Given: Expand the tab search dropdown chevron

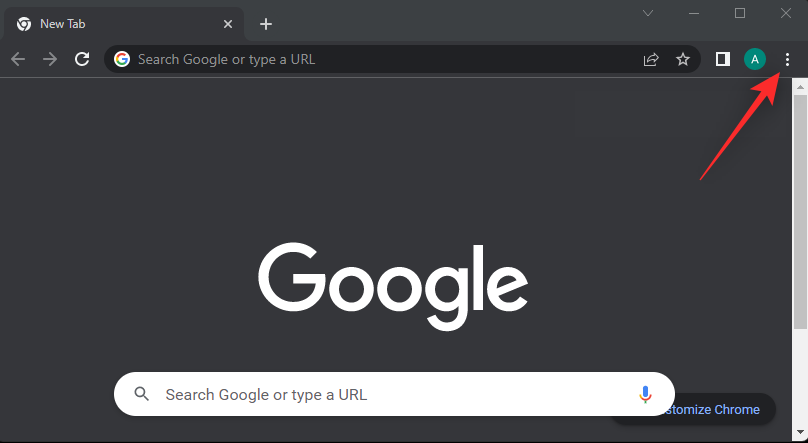Looking at the screenshot, I should click(x=648, y=13).
